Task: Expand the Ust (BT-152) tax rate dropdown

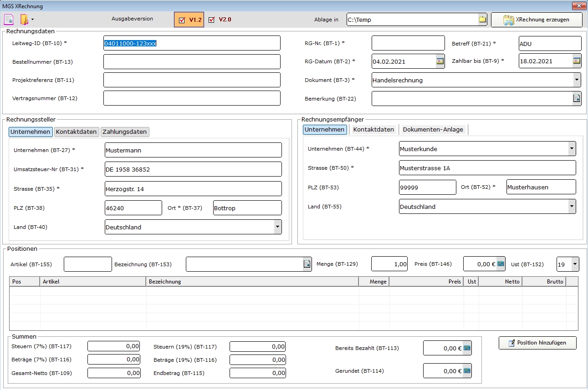Action: [575, 264]
